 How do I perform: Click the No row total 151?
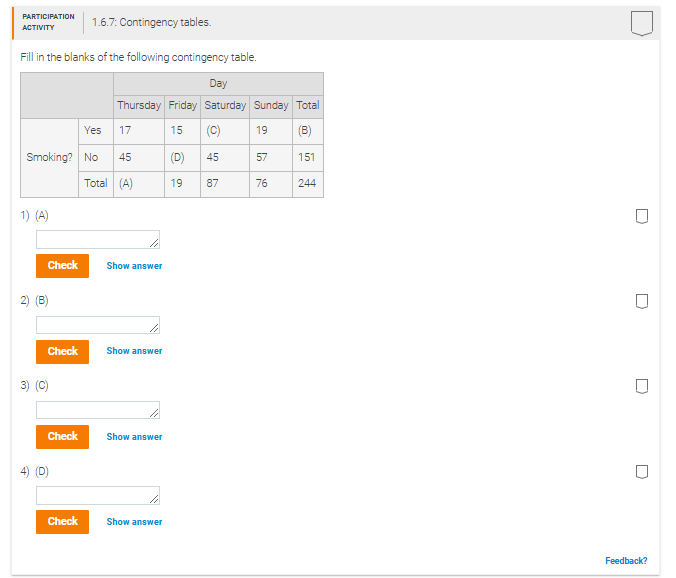pyautogui.click(x=308, y=158)
